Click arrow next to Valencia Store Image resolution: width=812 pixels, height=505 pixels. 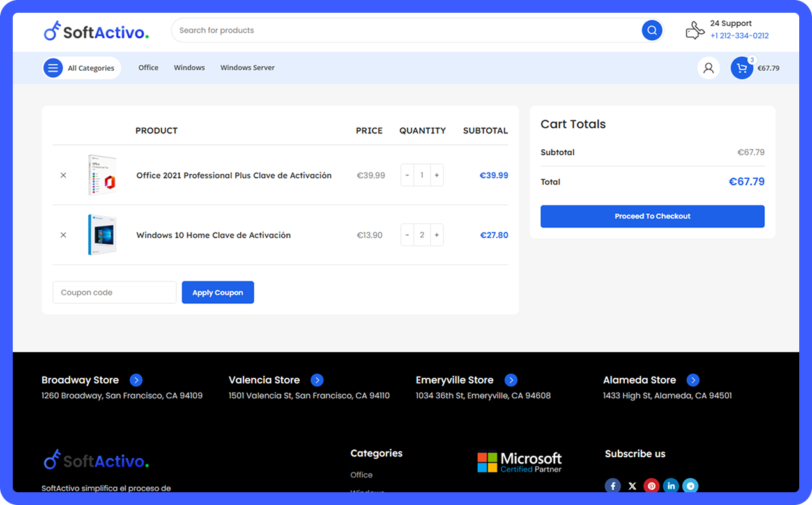317,380
